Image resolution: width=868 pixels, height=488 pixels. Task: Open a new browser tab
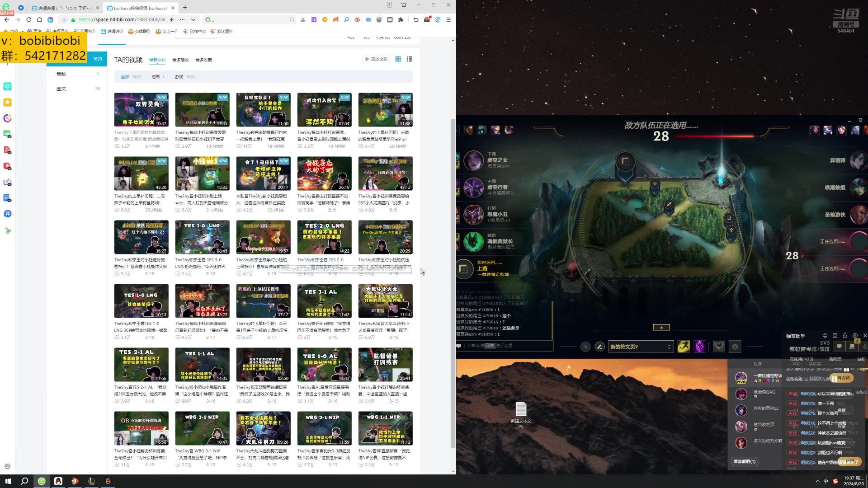click(185, 8)
